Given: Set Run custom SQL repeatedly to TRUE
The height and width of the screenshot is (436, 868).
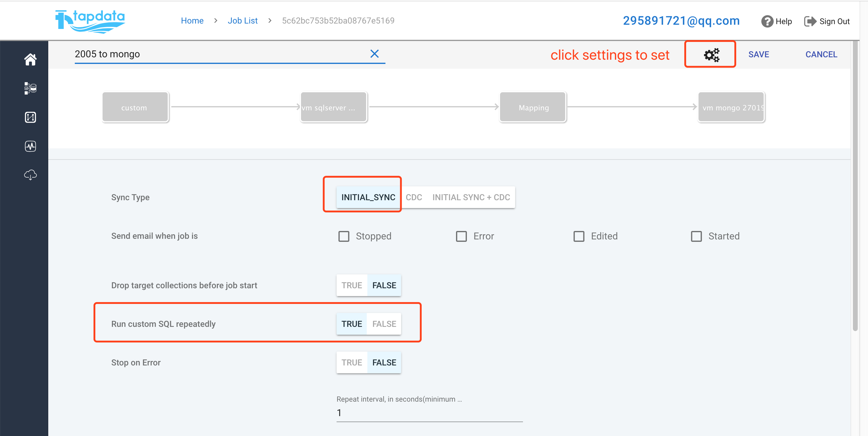Looking at the screenshot, I should (x=352, y=324).
